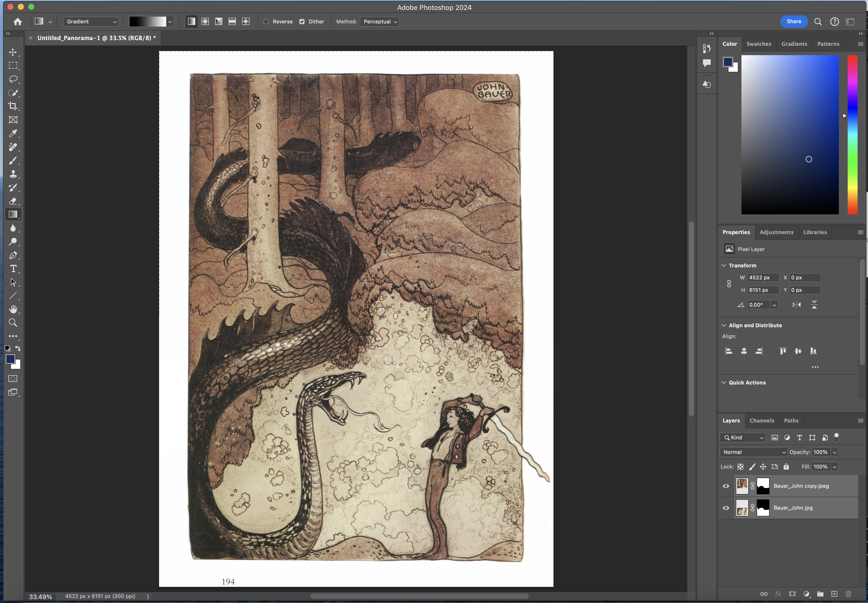Select the Eraser tool
Screen dimensions: 868x603
point(13,201)
